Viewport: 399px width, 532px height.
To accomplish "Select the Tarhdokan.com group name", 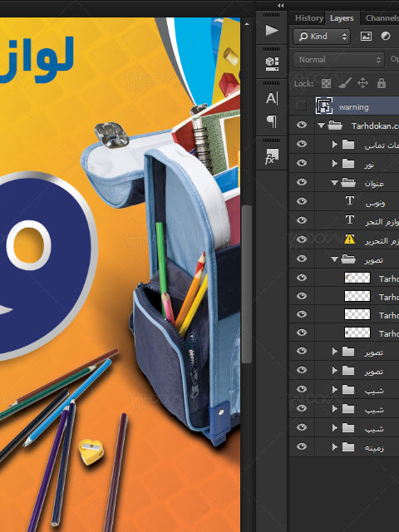I will click(x=375, y=126).
